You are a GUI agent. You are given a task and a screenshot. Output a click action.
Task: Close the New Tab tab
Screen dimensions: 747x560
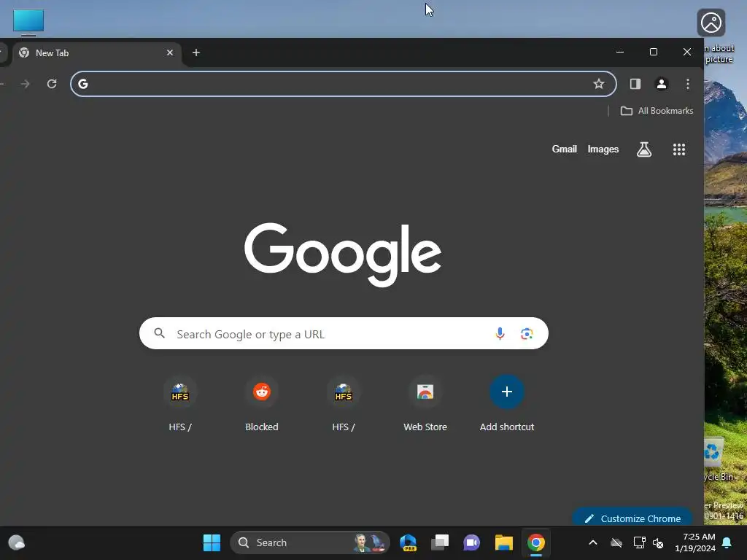pos(169,52)
